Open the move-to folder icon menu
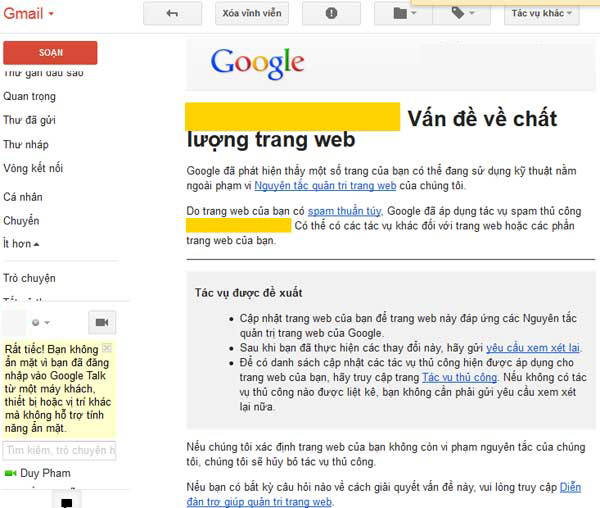 click(x=403, y=13)
